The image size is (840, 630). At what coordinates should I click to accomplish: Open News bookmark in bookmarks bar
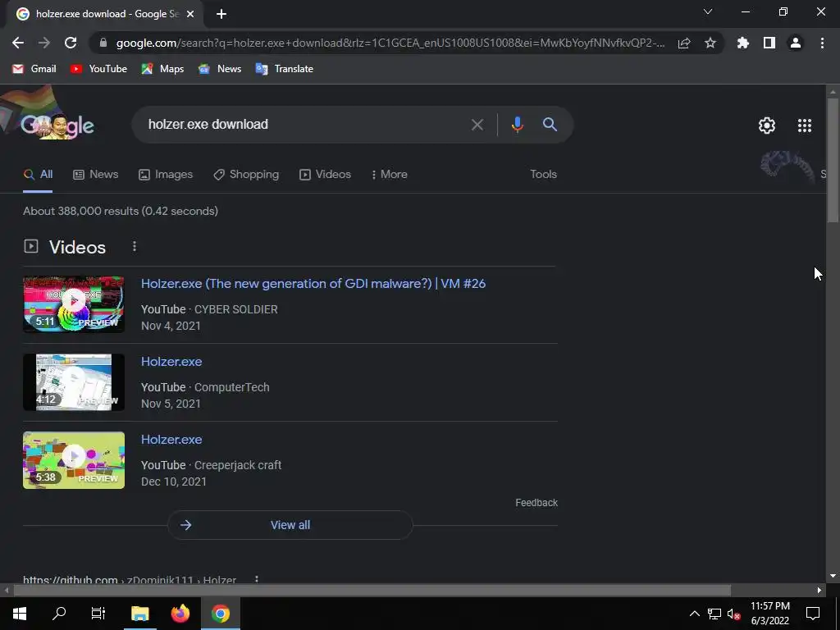coord(220,69)
